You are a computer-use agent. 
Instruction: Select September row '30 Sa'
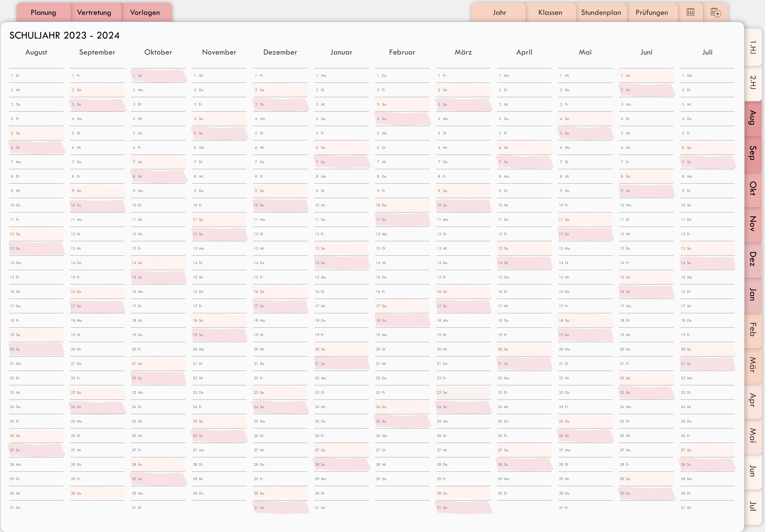[97, 493]
